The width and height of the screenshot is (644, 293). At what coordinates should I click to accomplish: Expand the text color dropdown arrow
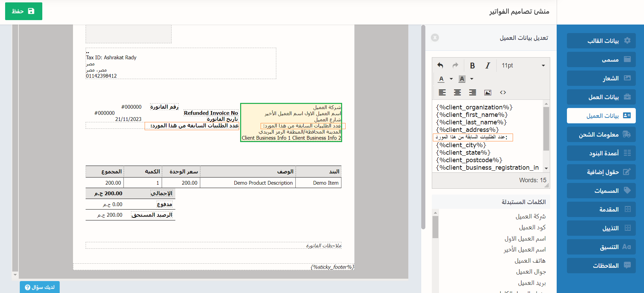point(451,79)
